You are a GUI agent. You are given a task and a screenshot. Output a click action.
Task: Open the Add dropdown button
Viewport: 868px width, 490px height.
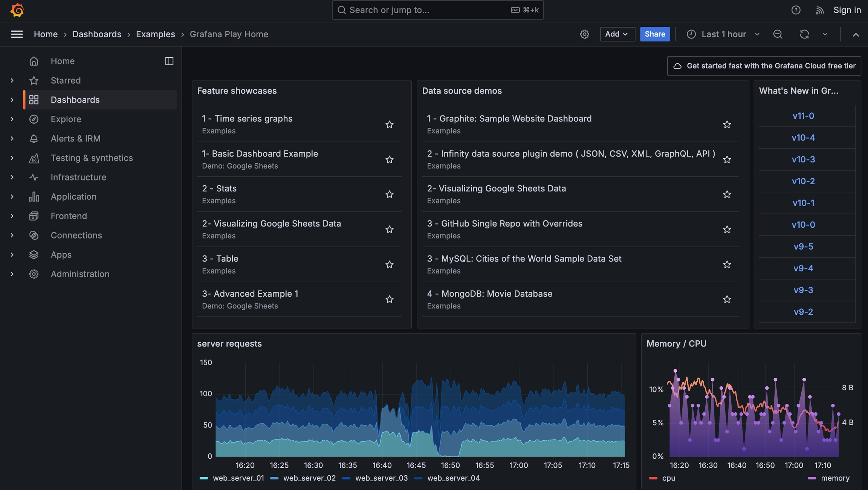[617, 34]
